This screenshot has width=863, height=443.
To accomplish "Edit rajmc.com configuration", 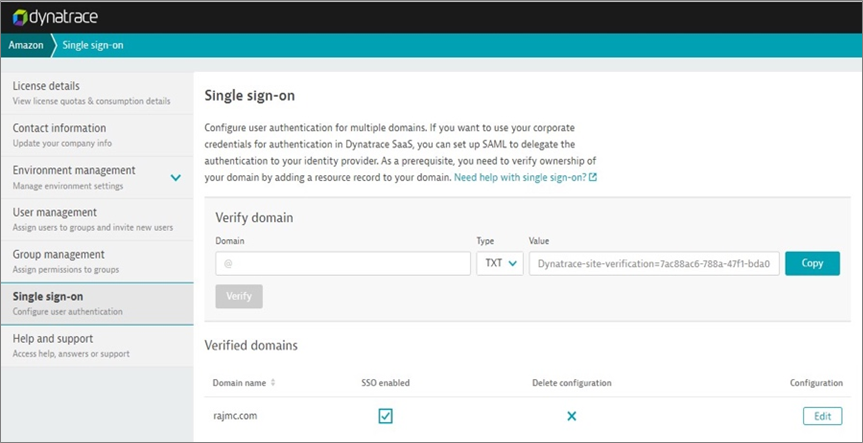I will coord(822,416).
